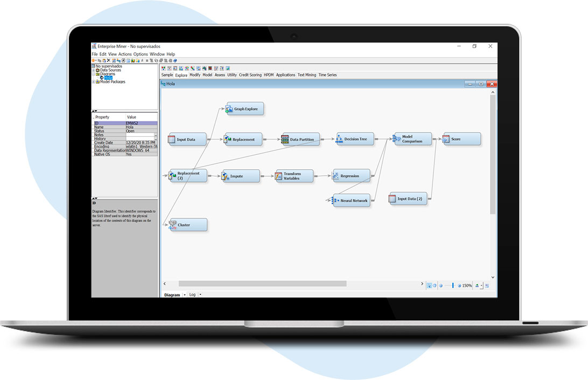Click the History ellipsis button in properties

tap(156, 139)
